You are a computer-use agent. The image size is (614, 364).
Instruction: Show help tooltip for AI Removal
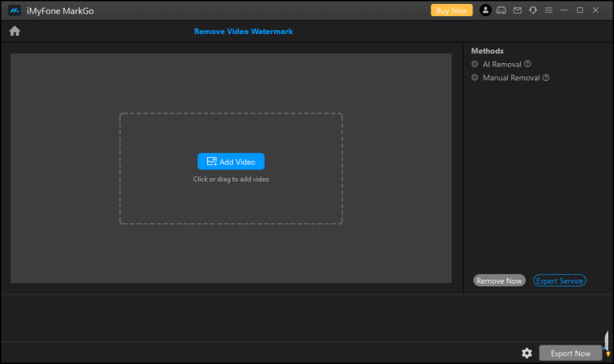pos(527,64)
